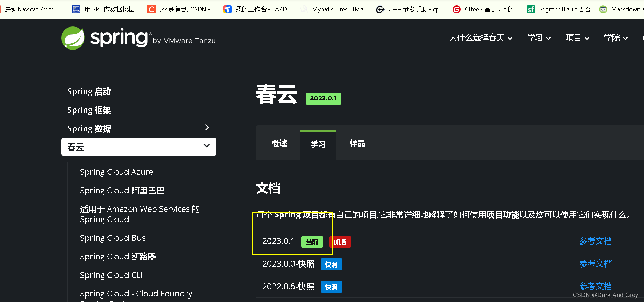This screenshot has width=644, height=302.
Task: Switch to the 概述 tab
Action: (279, 143)
